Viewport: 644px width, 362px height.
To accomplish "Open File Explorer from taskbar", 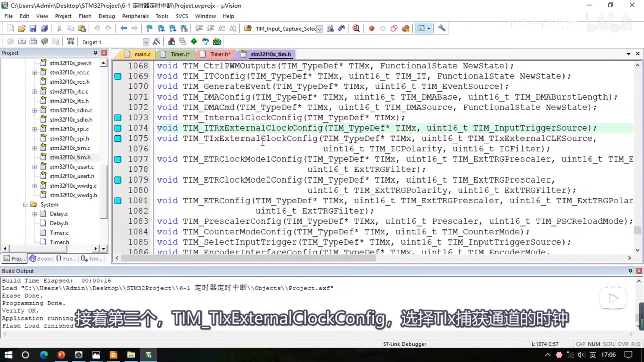I will click(131, 355).
